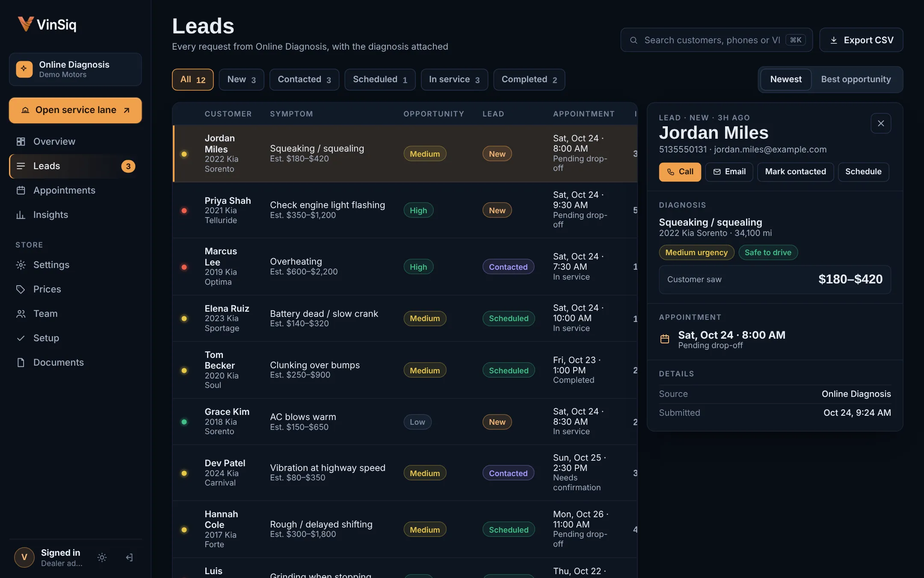Screen dimensions: 924x578
Task: Click the appointment calendar icon in detail panel
Action: (x=665, y=339)
